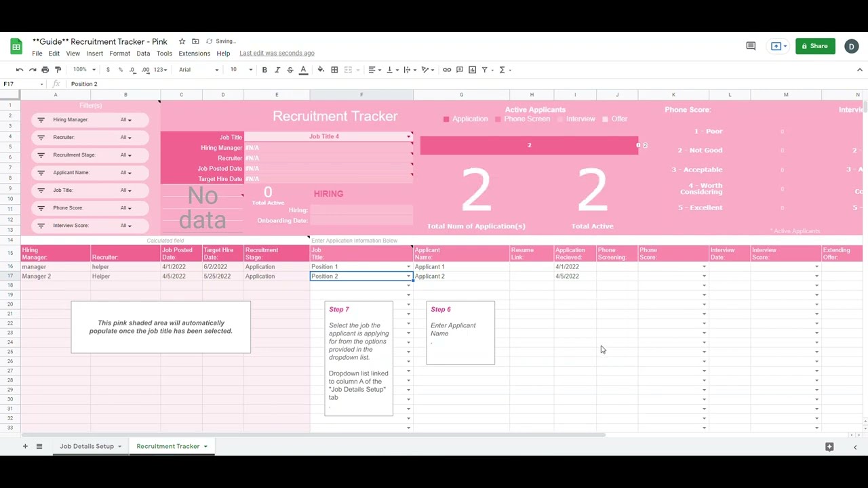Screen dimensions: 868x488
Task: Toggle bold formatting
Action: point(264,70)
